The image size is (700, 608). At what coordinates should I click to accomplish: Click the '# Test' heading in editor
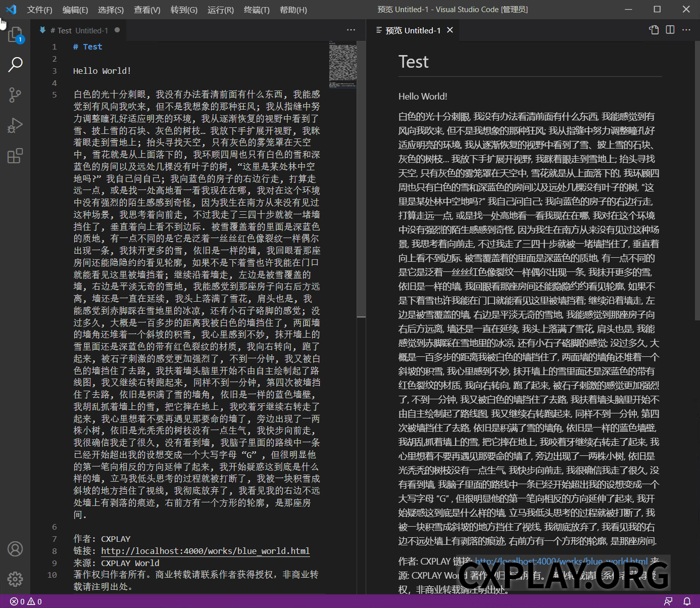(87, 46)
